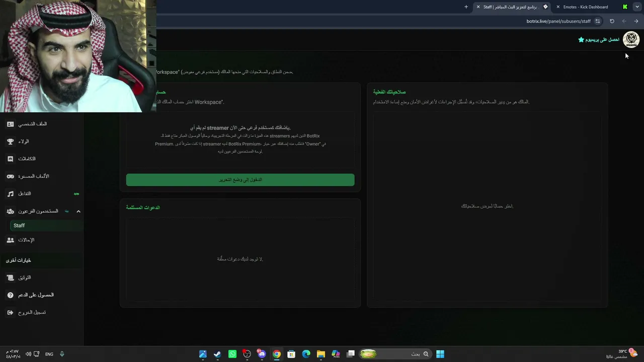Open the integrations icon in sidebar
Image resolution: width=644 pixels, height=362 pixels.
tap(11, 159)
